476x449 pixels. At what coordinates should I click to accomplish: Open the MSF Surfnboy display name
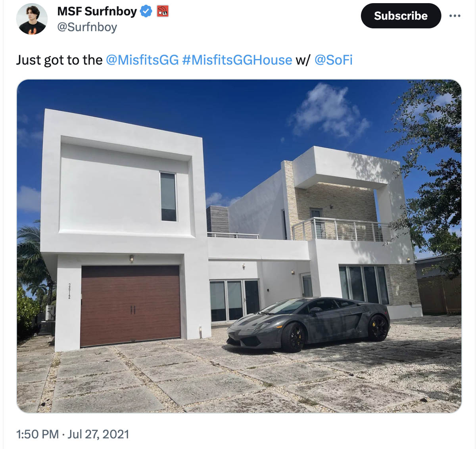[x=97, y=12]
